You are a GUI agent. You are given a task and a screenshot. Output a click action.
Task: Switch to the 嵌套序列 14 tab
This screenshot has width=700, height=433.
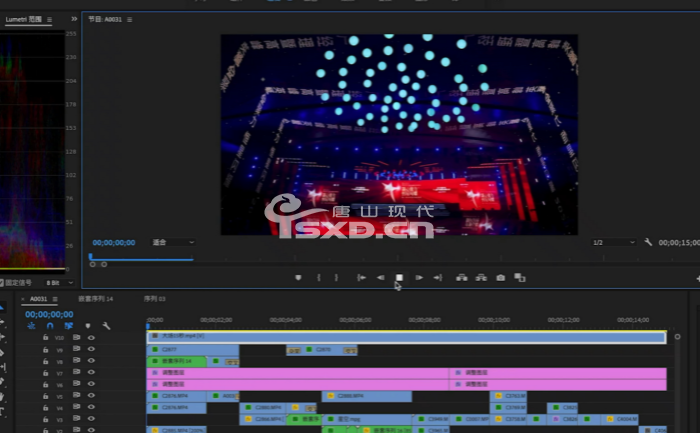(96, 299)
